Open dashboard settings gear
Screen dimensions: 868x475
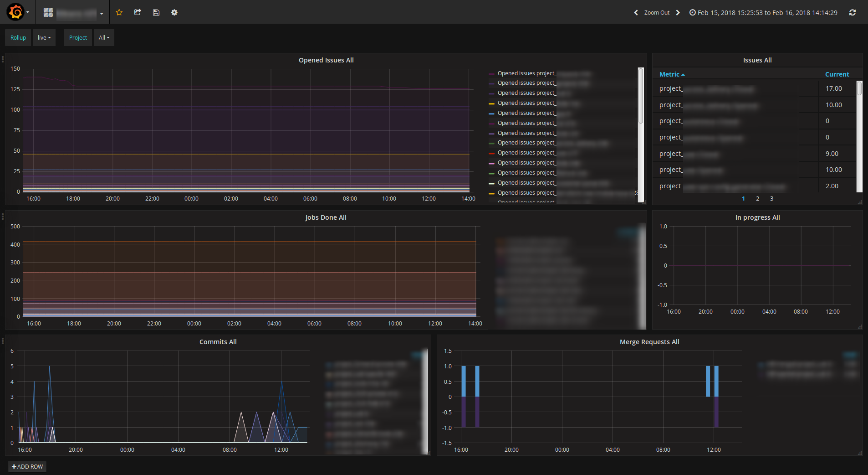[x=174, y=13]
